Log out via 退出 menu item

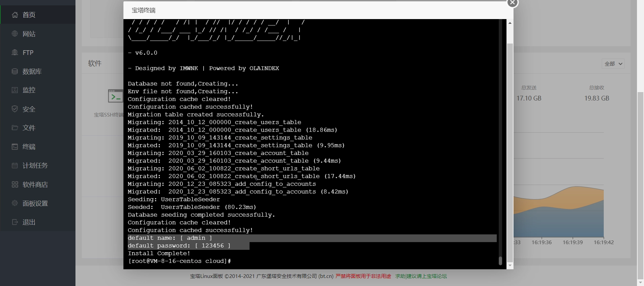(x=29, y=222)
